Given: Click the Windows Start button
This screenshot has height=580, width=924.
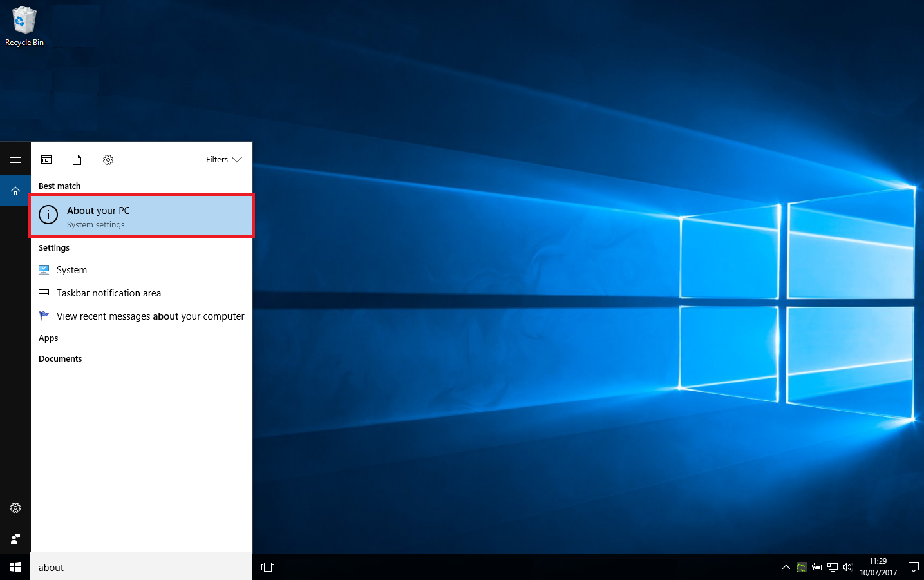Looking at the screenshot, I should click(15, 567).
